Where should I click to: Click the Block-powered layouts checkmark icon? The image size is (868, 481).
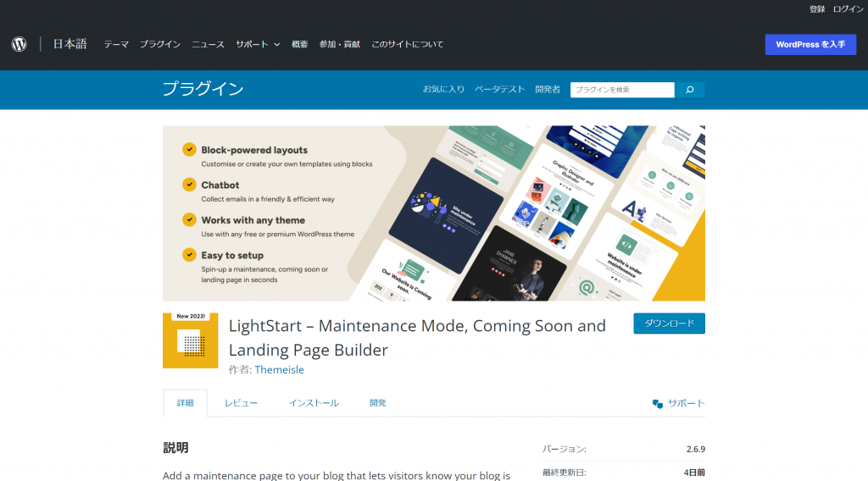[x=189, y=149]
